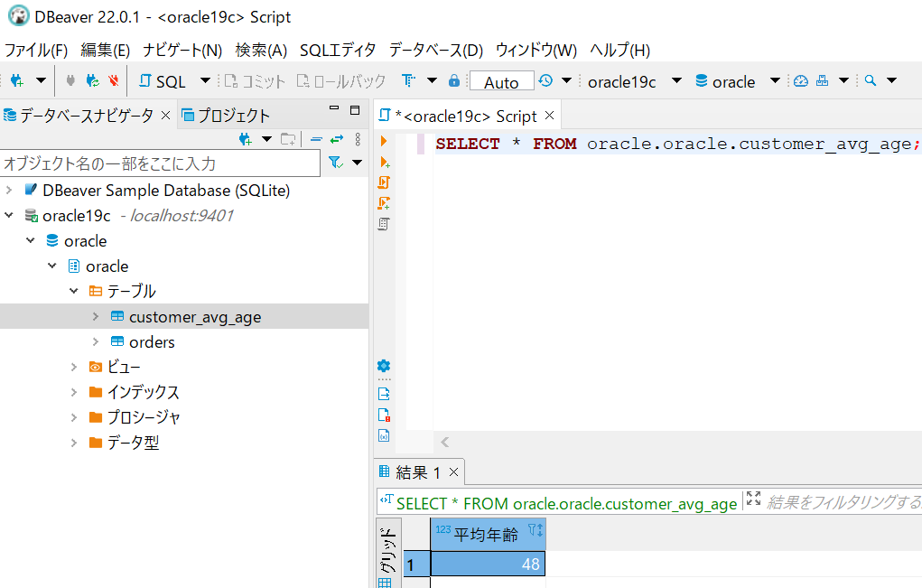Click the collapse all icon in navigator

[316, 139]
